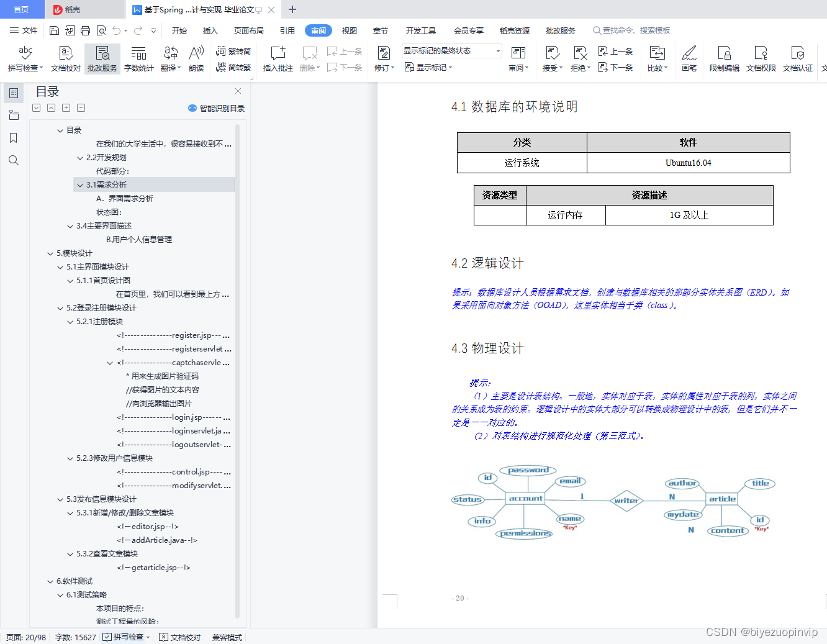The image size is (827, 644).
Task: Toggle 文档校对 in status bar
Action: pos(180,637)
